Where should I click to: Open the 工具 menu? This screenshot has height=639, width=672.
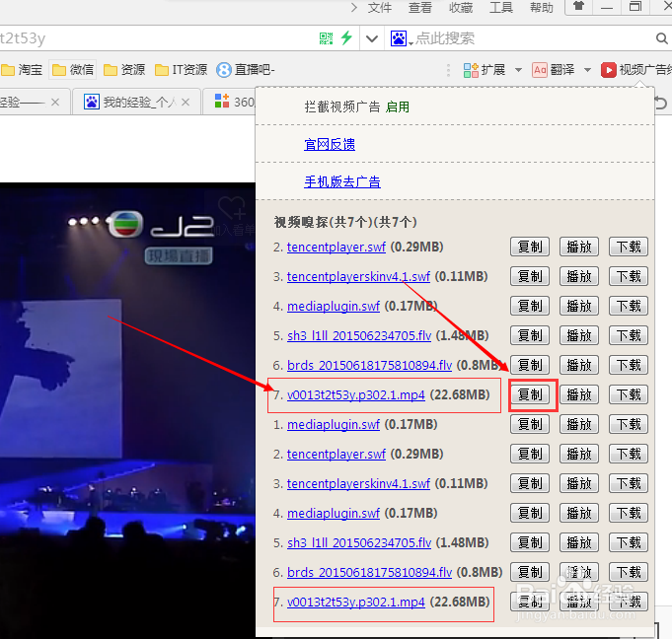[x=501, y=7]
